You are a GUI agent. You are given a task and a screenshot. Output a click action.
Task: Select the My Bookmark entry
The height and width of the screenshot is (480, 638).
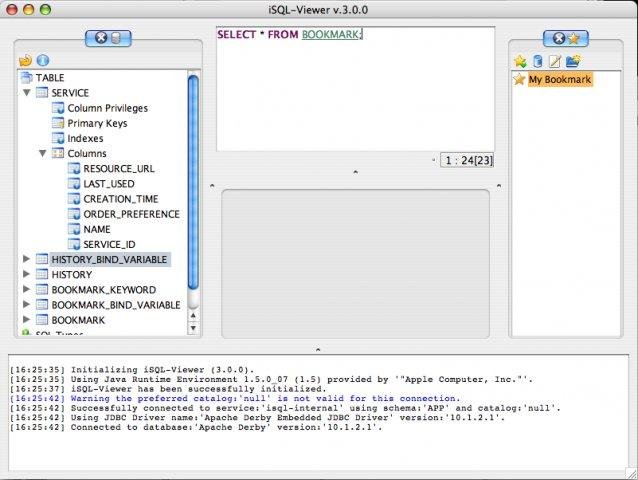pyautogui.click(x=560, y=79)
